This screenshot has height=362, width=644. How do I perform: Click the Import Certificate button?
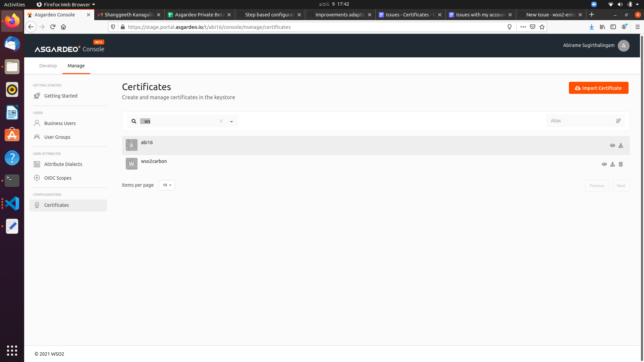pyautogui.click(x=598, y=88)
